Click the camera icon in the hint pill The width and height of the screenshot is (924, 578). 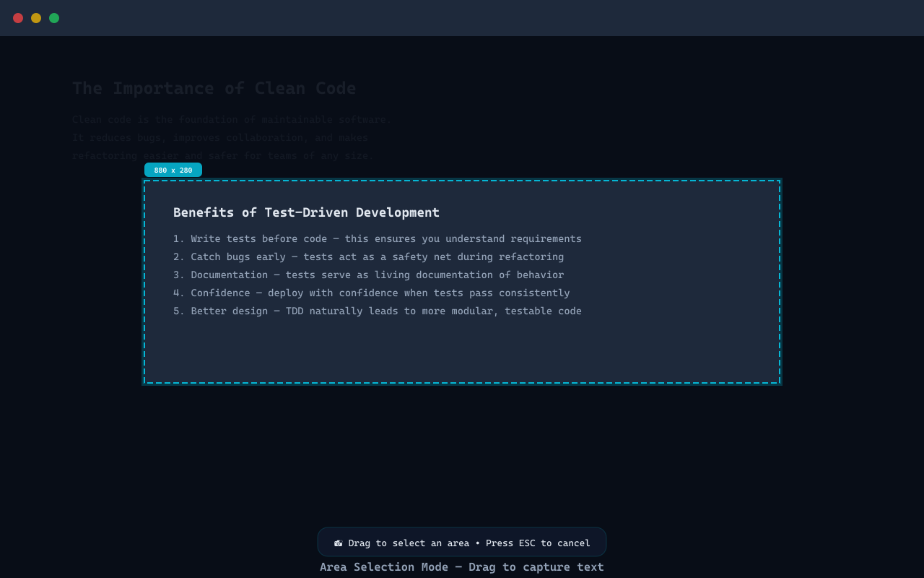tap(338, 543)
